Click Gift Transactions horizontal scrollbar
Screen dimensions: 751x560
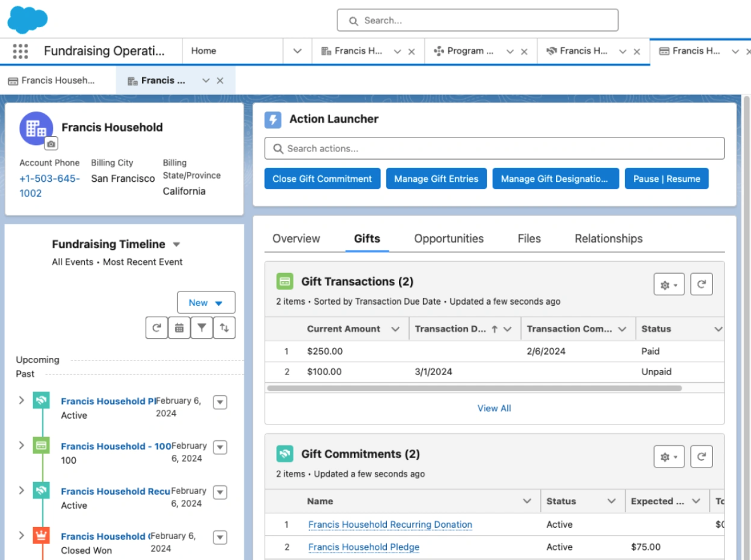point(475,388)
